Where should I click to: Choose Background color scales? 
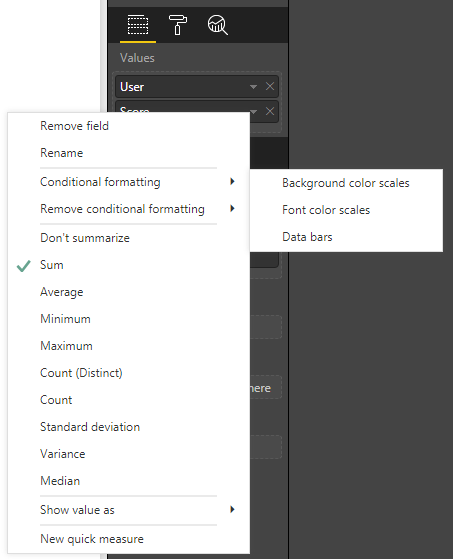(x=346, y=183)
